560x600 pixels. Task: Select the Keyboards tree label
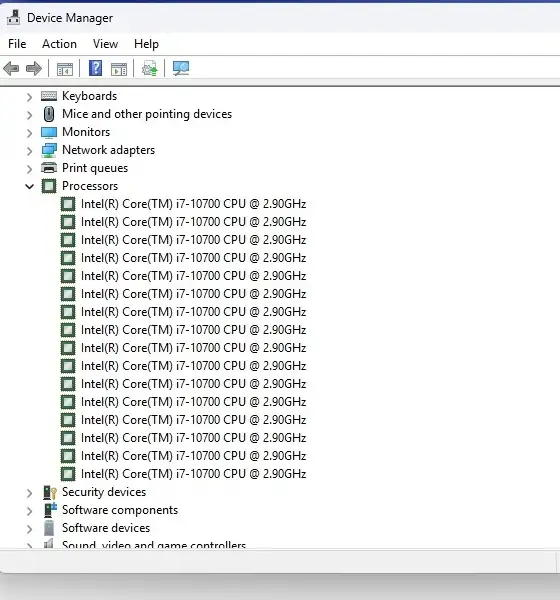click(x=90, y=96)
